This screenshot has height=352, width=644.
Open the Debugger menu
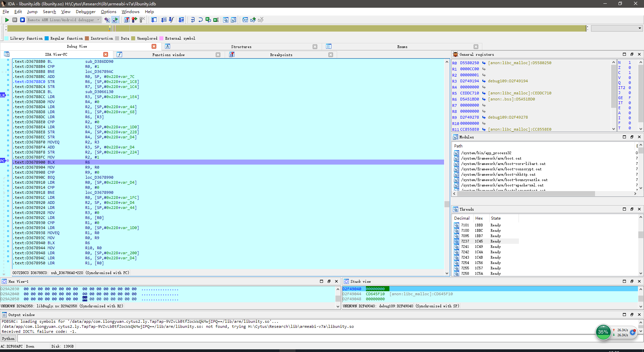point(86,12)
